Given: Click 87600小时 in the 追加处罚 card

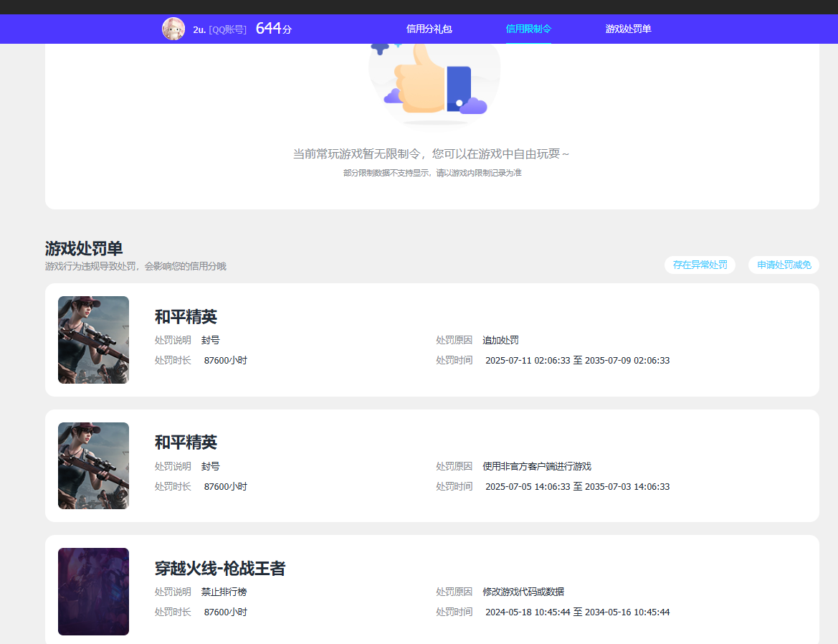Looking at the screenshot, I should coord(226,360).
